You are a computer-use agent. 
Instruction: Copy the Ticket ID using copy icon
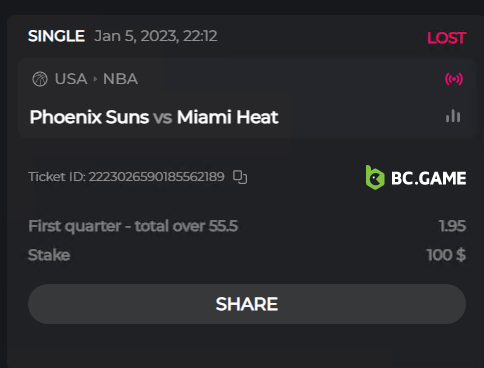pos(240,177)
